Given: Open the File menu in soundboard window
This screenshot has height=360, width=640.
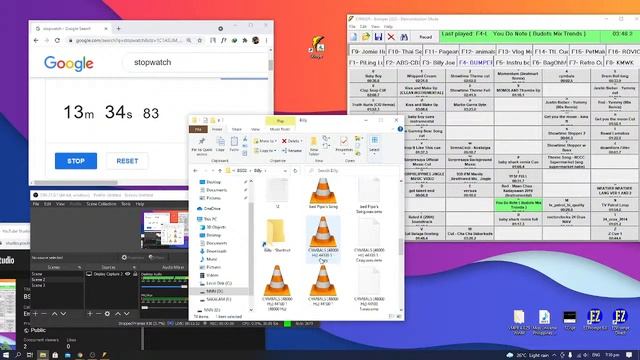Looking at the screenshot, I should [352, 27].
